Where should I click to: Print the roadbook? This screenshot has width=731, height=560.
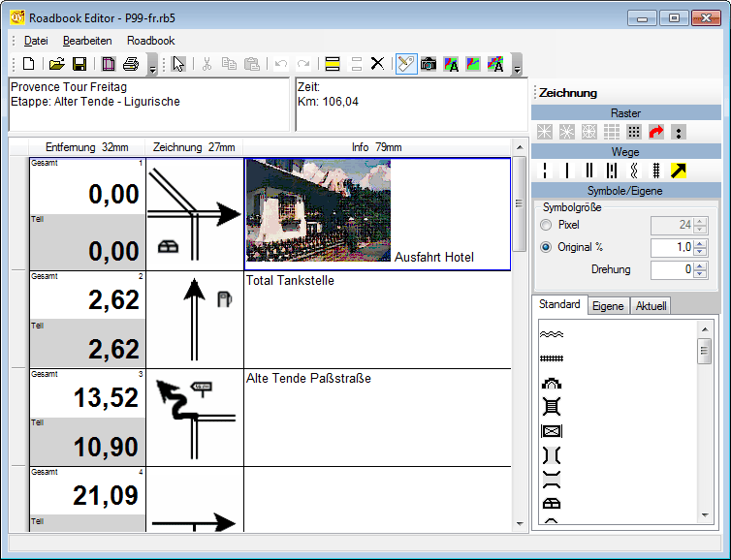pyautogui.click(x=131, y=64)
